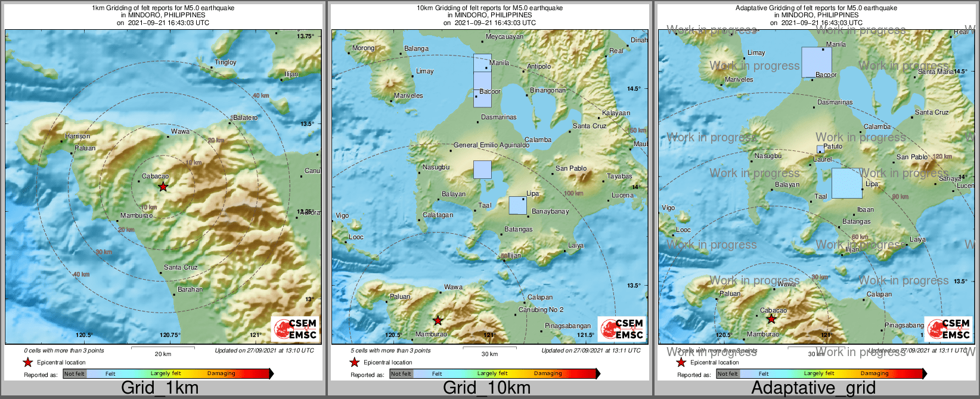Select the blue cell north of Balayan in Grid_10km
The image size is (980, 399).
482,169
